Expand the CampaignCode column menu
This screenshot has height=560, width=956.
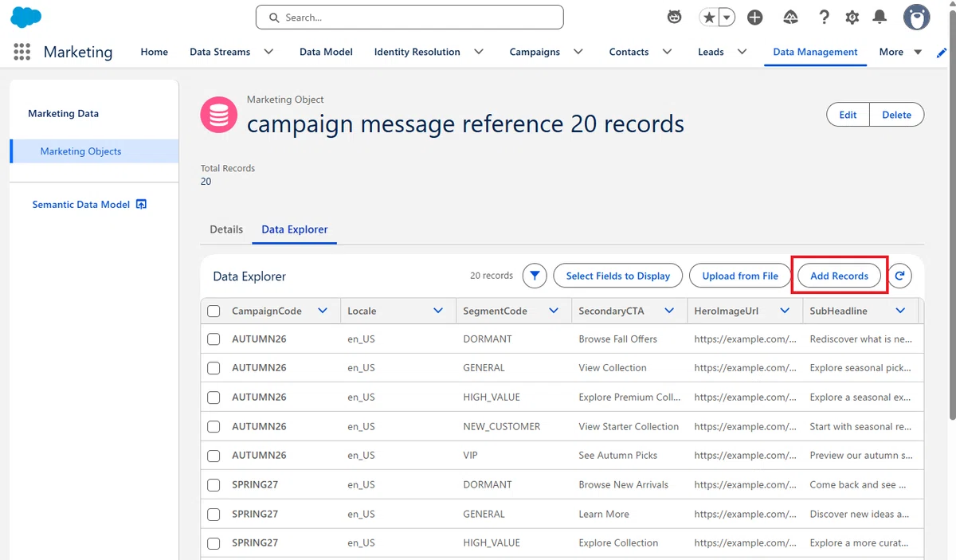click(x=323, y=311)
